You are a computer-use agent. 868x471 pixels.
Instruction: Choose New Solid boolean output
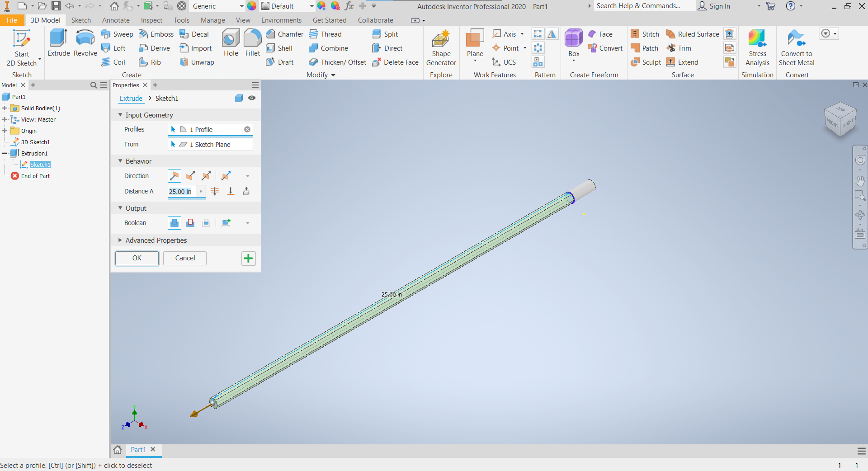coord(226,223)
